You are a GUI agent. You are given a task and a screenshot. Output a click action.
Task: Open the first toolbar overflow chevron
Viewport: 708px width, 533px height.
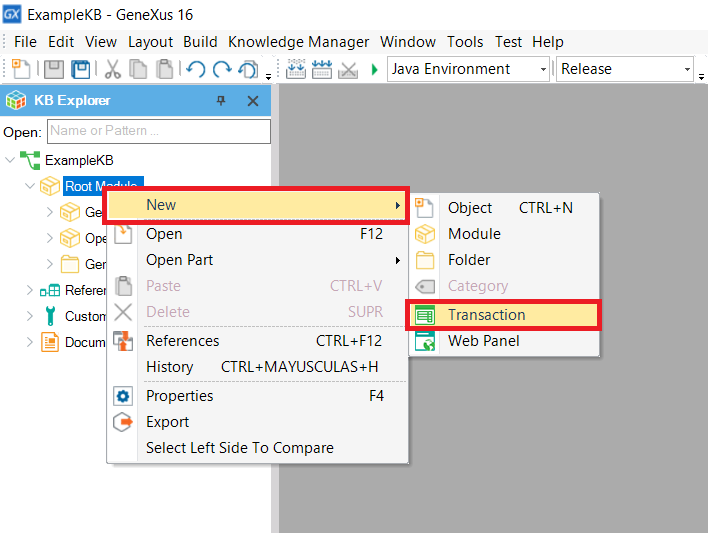click(268, 77)
